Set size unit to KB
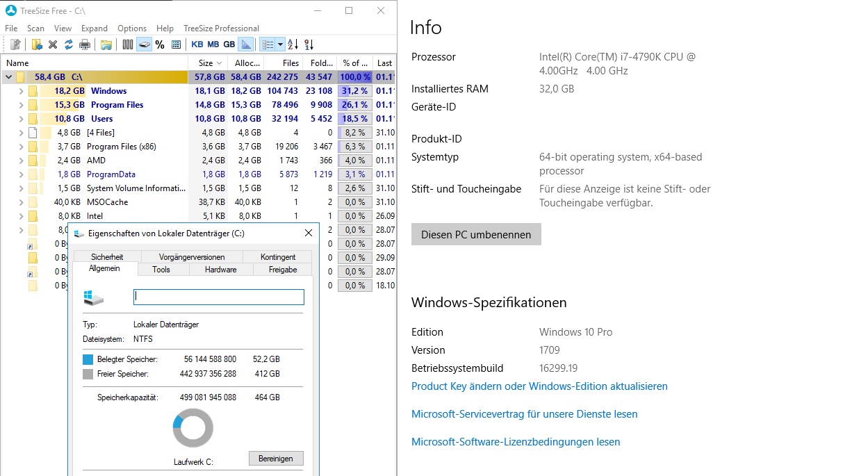This screenshot has width=868, height=476. pyautogui.click(x=197, y=44)
